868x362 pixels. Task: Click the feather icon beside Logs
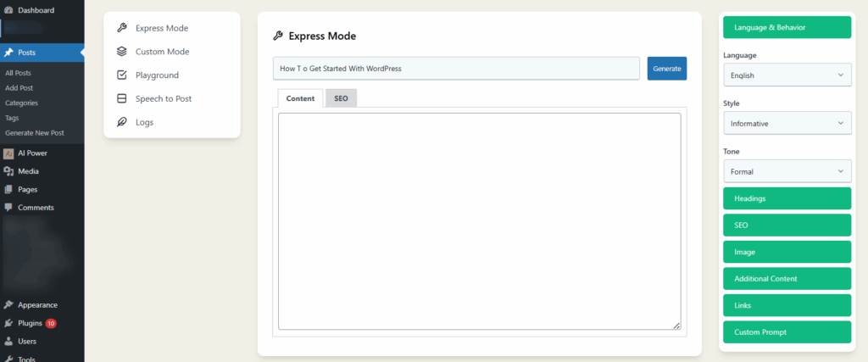point(122,122)
